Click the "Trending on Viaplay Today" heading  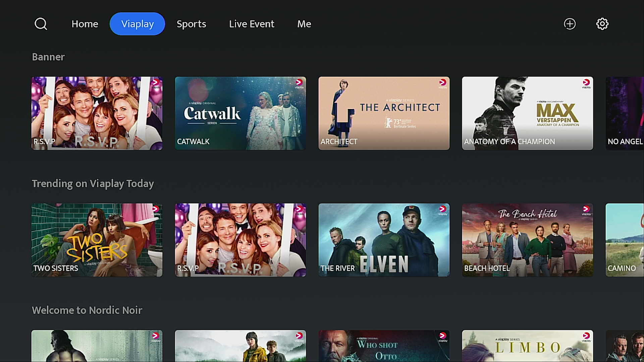pyautogui.click(x=93, y=183)
